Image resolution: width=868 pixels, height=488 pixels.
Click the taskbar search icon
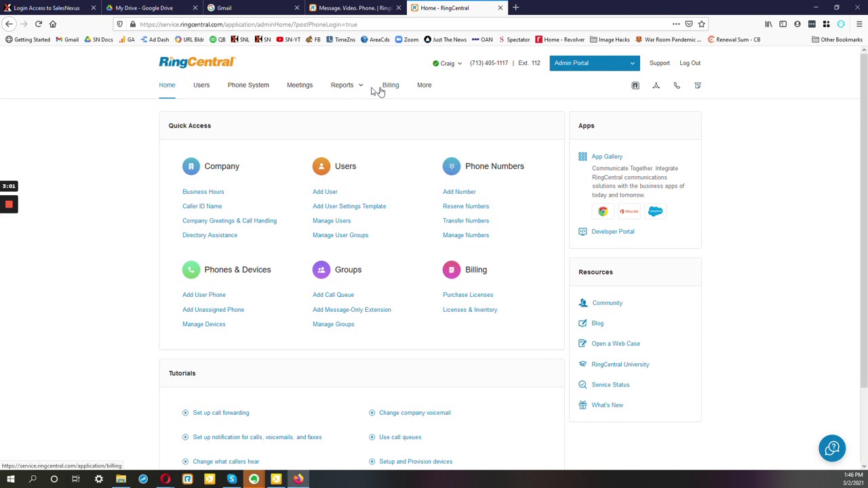coord(33,479)
